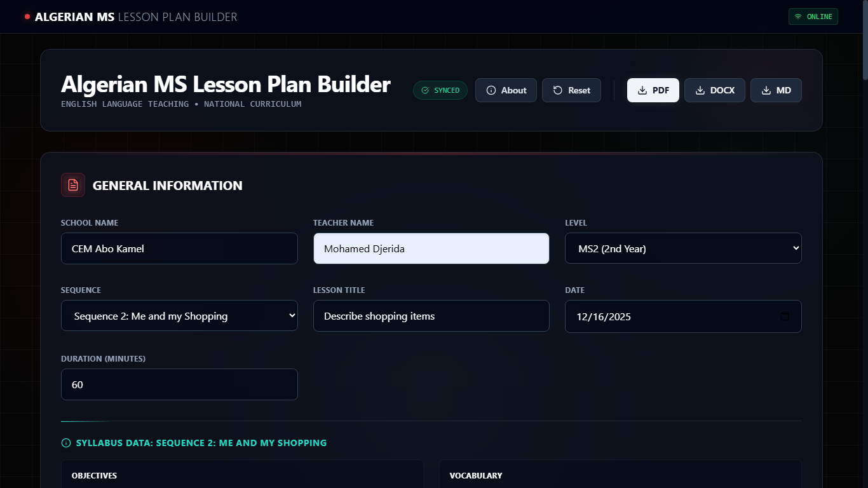This screenshot has width=868, height=488.
Task: Open the LEVEL dropdown showing MS2 (2nd Year)
Action: pyautogui.click(x=683, y=248)
